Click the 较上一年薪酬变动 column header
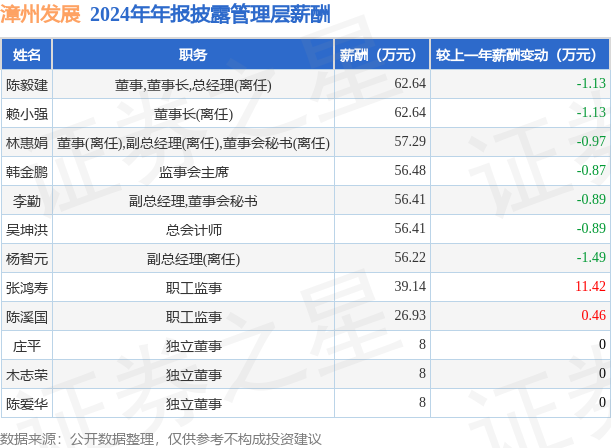 pyautogui.click(x=520, y=55)
